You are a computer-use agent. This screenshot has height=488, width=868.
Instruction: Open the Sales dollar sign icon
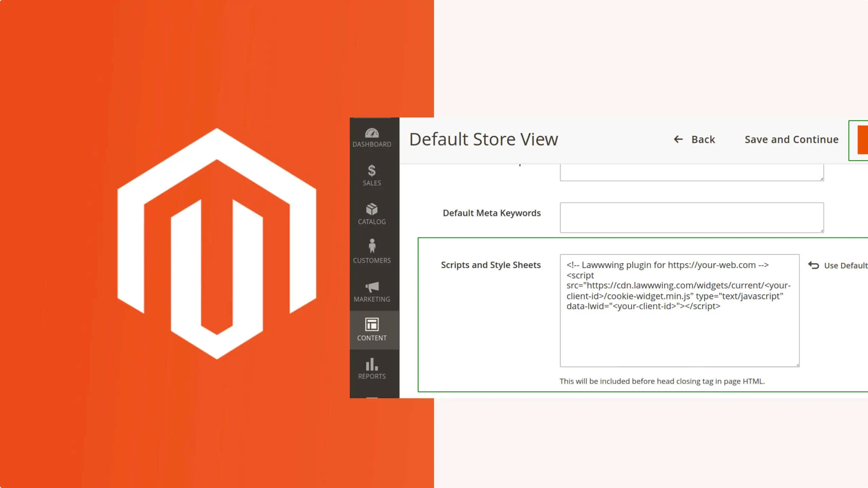pos(372,170)
